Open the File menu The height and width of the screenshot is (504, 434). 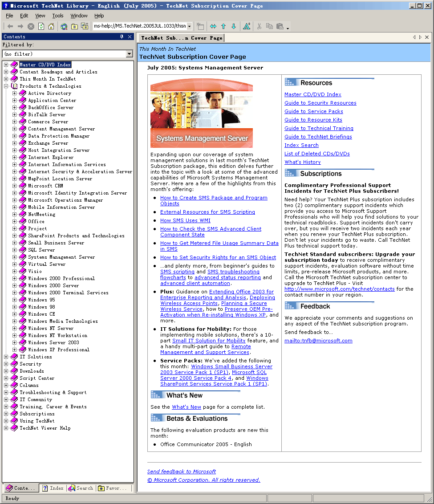[9, 16]
